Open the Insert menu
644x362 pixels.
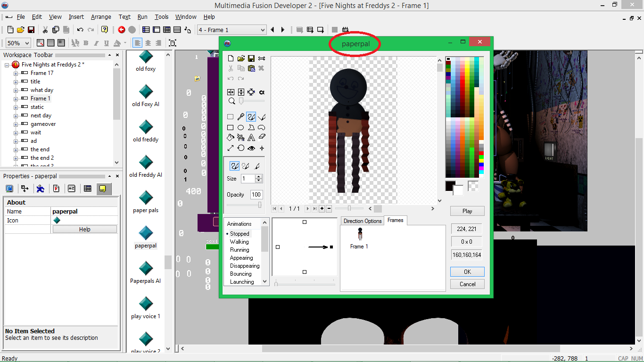pyautogui.click(x=76, y=17)
